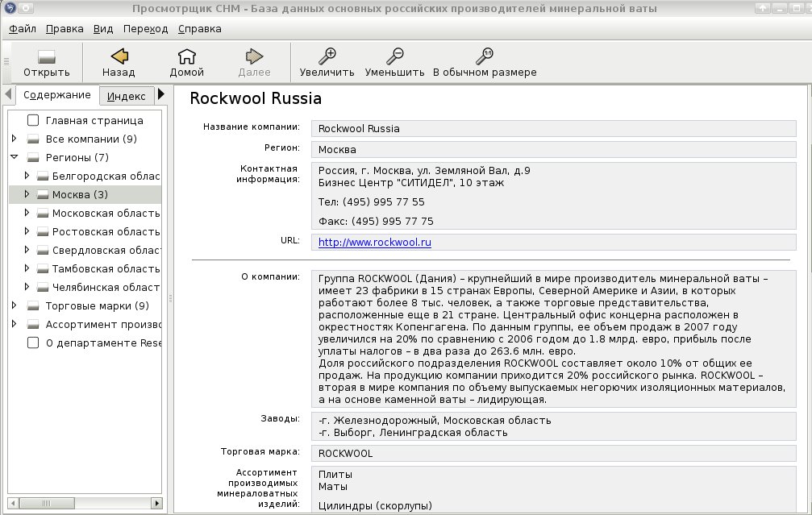Screen dimensions: 812x515
Task: Switch to the Индекс tab
Action: tap(127, 96)
